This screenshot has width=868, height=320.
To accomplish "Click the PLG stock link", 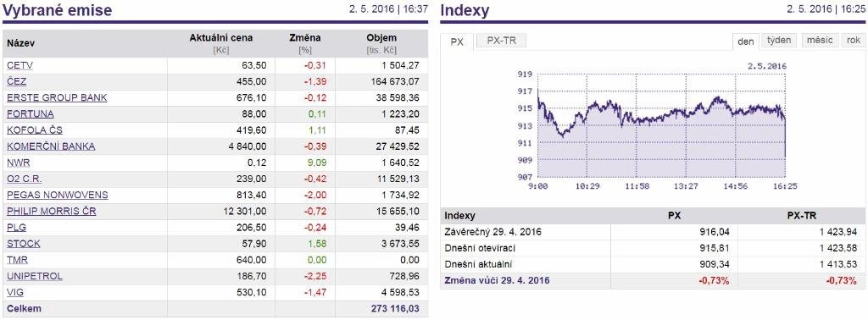I will pyautogui.click(x=17, y=228).
